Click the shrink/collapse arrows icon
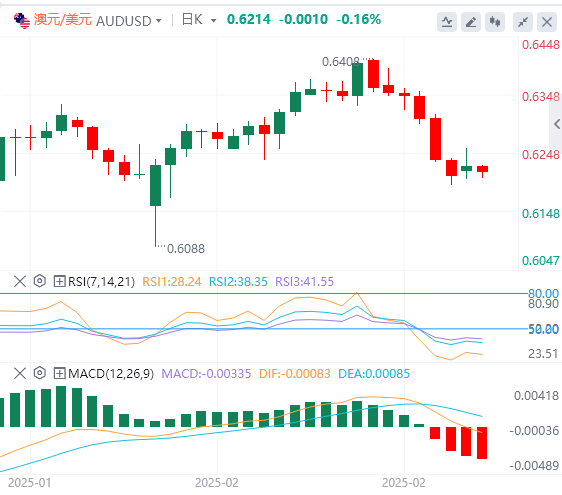 tap(523, 22)
